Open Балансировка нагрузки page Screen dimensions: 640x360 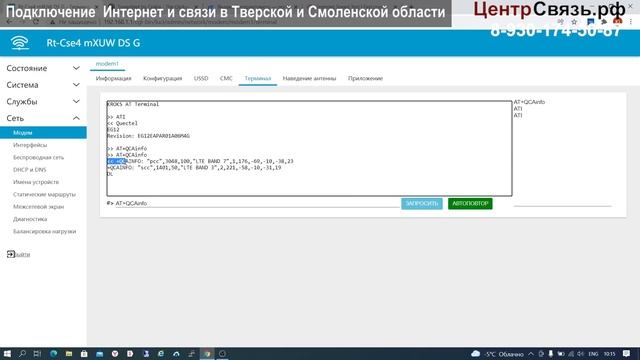pos(44,231)
